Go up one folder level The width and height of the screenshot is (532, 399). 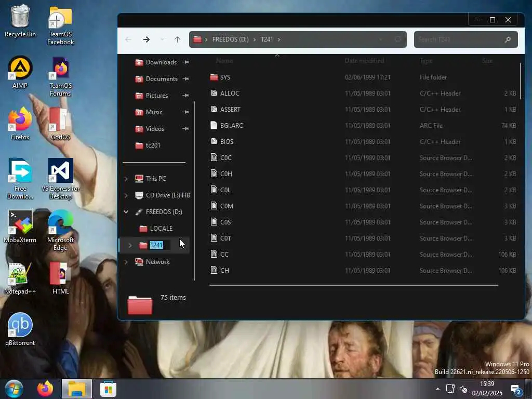[x=178, y=39]
